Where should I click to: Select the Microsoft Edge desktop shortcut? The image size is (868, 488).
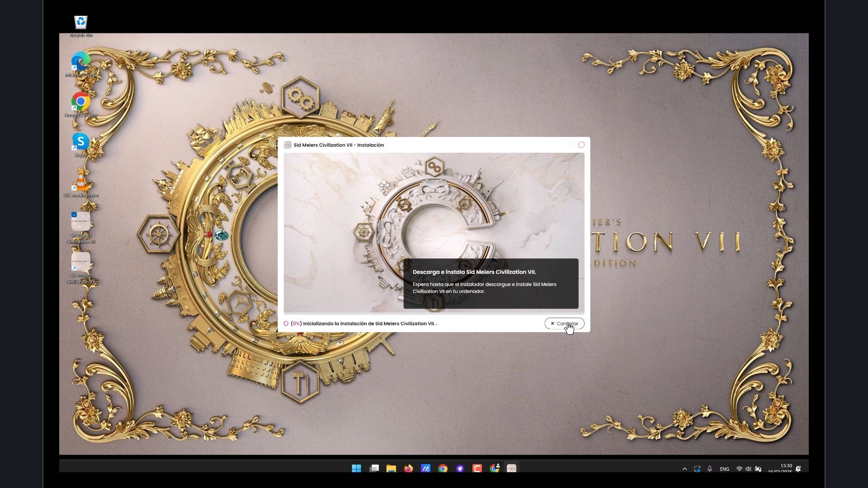81,64
